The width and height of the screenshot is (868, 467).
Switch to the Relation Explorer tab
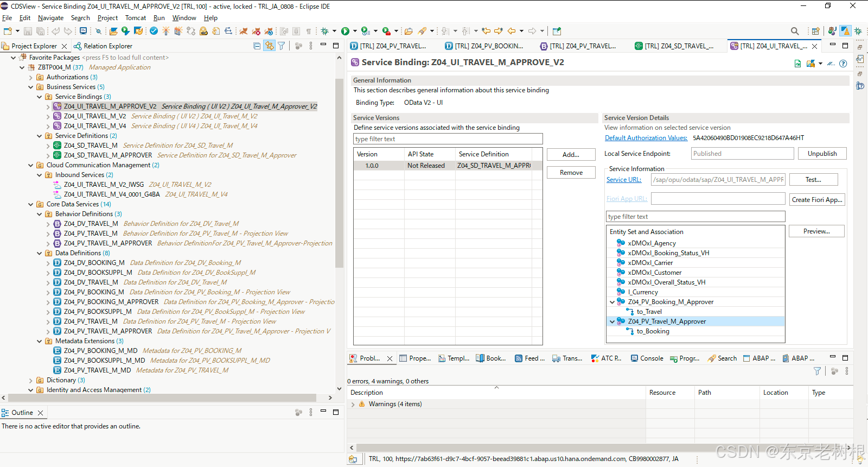tap(103, 46)
